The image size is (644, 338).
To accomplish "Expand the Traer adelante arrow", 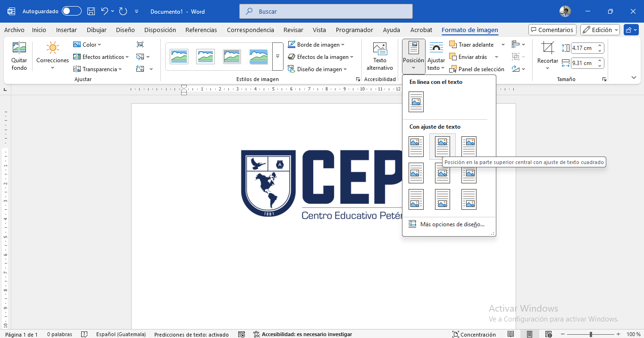I will [x=503, y=45].
